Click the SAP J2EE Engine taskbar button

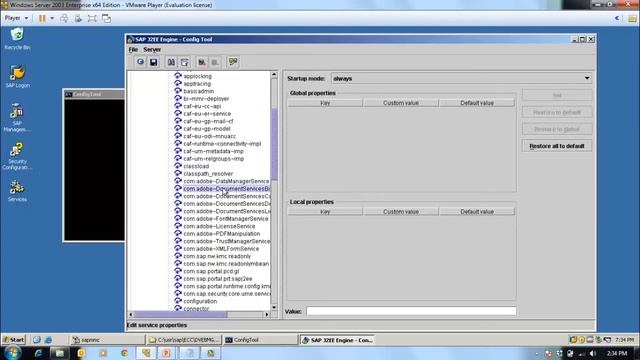point(337,340)
